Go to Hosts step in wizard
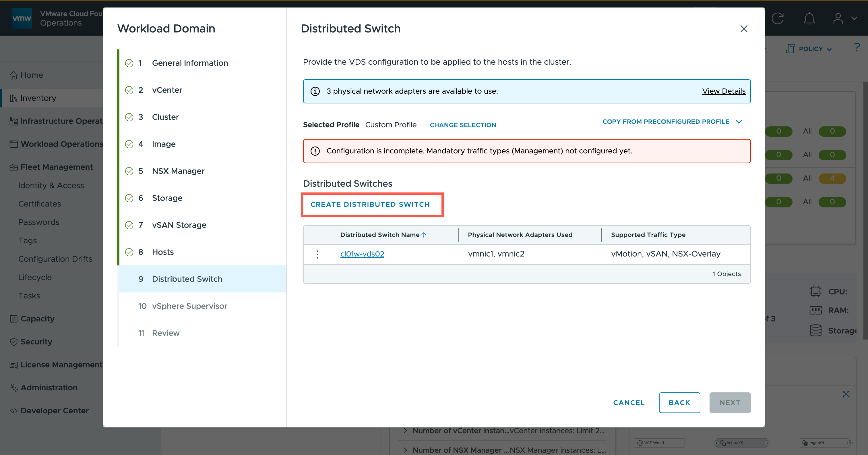The height and width of the screenshot is (455, 868). (x=163, y=252)
